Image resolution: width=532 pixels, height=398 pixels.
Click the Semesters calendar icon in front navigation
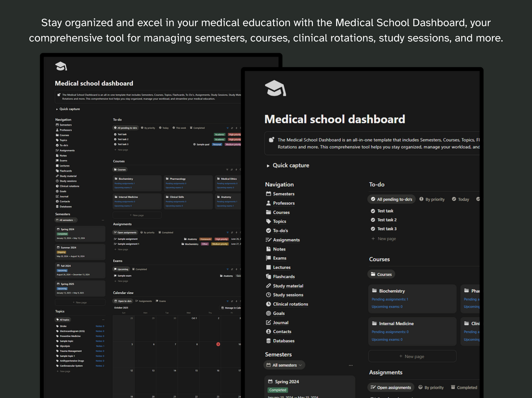click(268, 194)
